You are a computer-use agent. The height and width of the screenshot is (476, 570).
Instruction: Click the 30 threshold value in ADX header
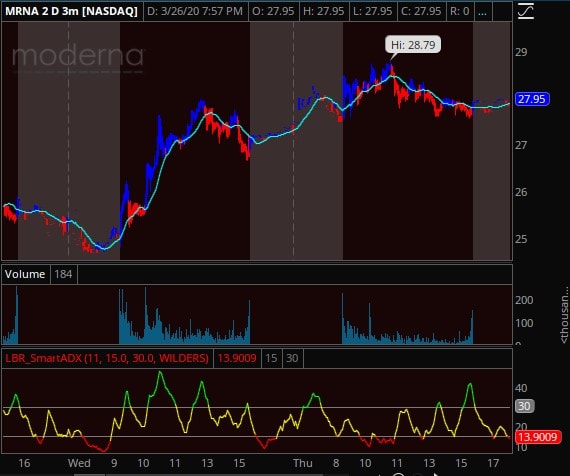[292, 358]
